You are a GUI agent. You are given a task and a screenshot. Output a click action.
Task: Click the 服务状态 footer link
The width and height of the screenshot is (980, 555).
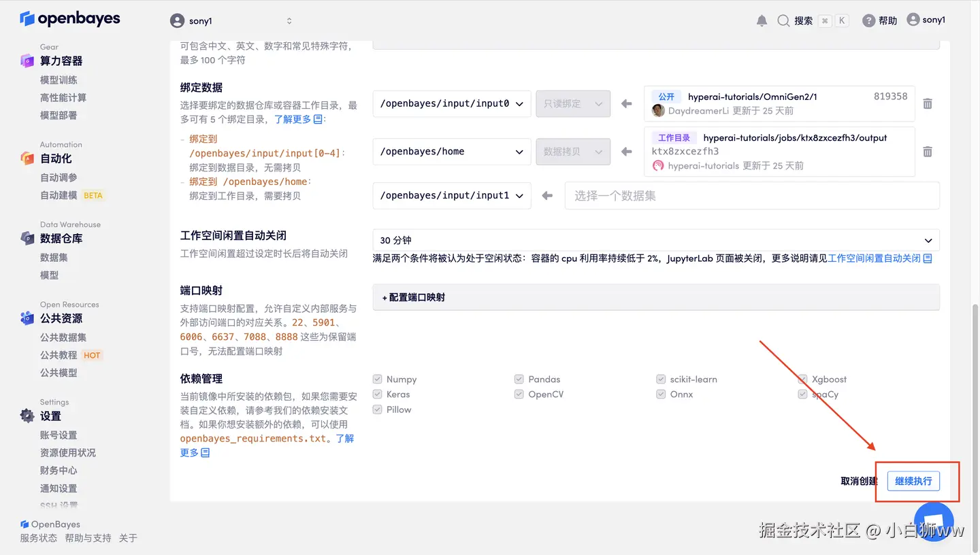click(x=39, y=538)
